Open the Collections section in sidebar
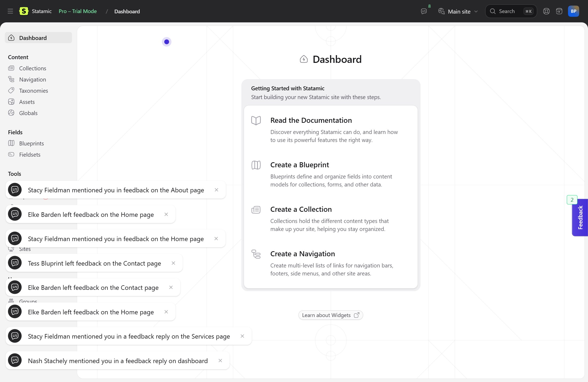The image size is (588, 382). point(33,68)
